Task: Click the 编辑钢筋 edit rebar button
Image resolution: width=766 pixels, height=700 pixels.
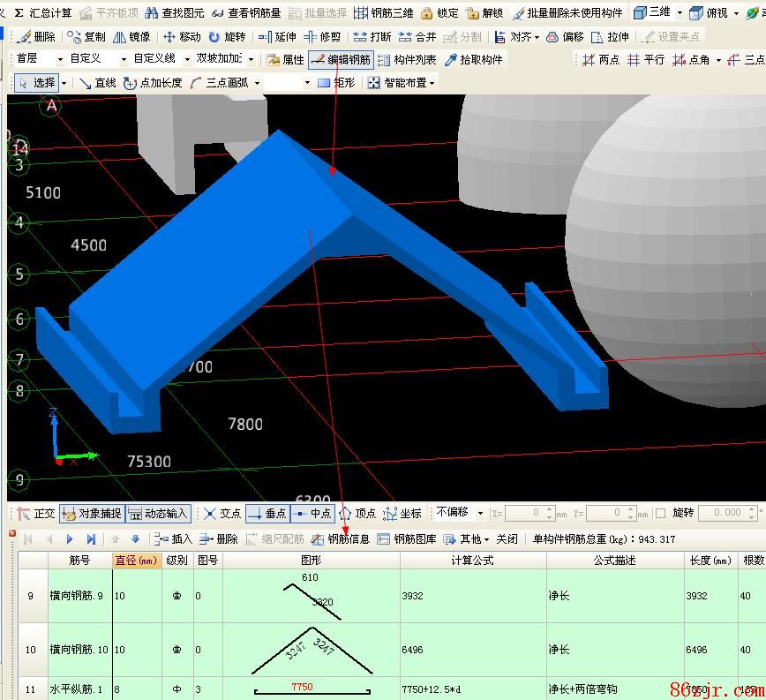Action: tap(340, 59)
